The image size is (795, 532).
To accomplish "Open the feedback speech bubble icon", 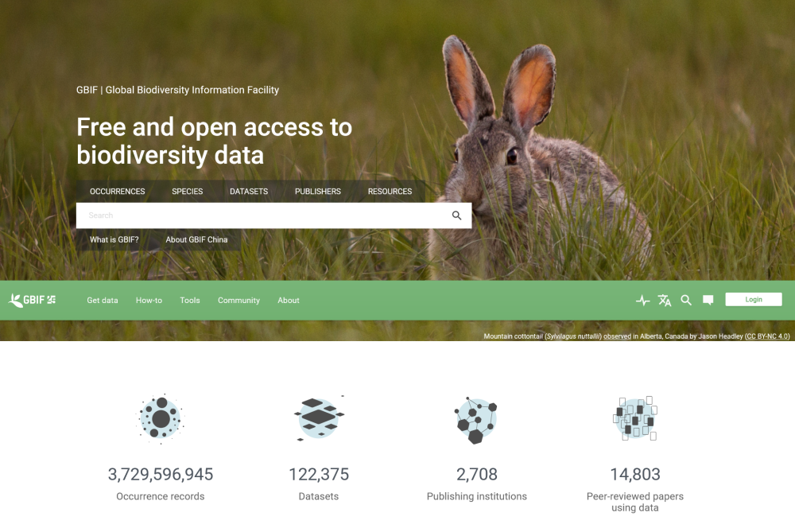I will (708, 301).
